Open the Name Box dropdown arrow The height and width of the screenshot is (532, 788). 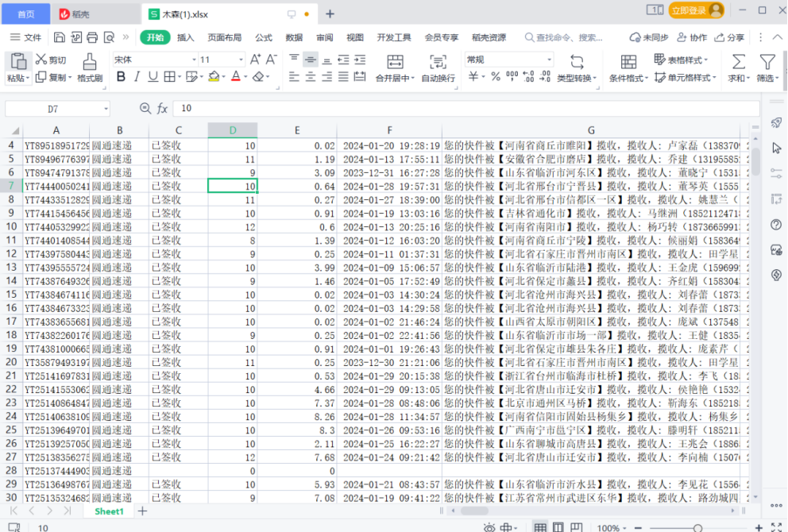(x=105, y=109)
